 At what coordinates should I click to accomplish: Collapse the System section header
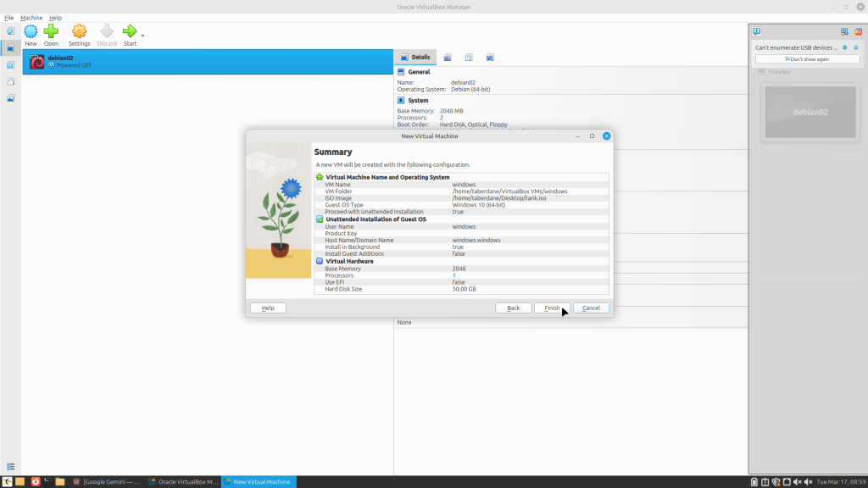[x=418, y=100]
